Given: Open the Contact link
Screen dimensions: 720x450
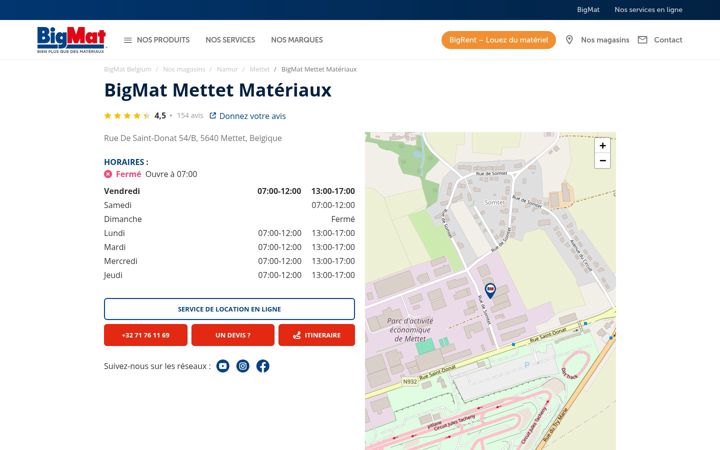Looking at the screenshot, I should [668, 40].
